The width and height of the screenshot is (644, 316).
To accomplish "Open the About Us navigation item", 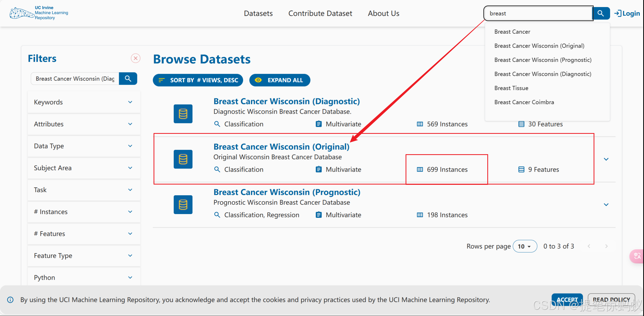I will pos(384,13).
